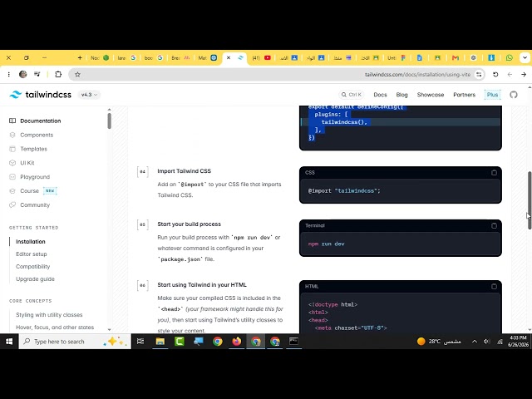Open Partners in the top navigation
This screenshot has width=532, height=399.
click(x=464, y=95)
